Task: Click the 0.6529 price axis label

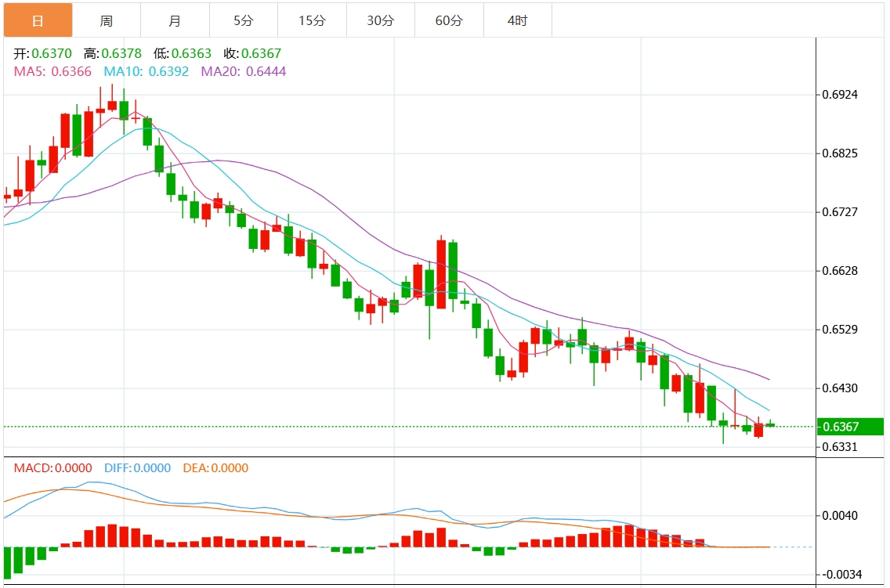Action: pos(840,330)
